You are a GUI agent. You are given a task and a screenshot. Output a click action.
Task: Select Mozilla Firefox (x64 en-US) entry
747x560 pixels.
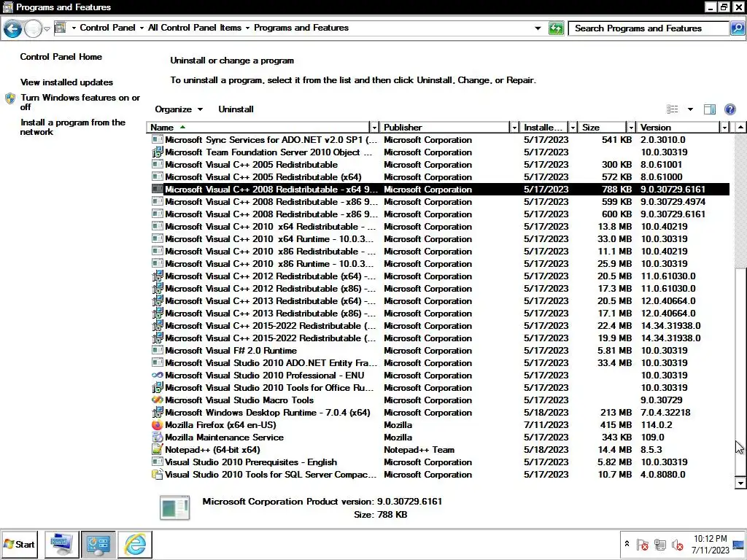[438, 425]
